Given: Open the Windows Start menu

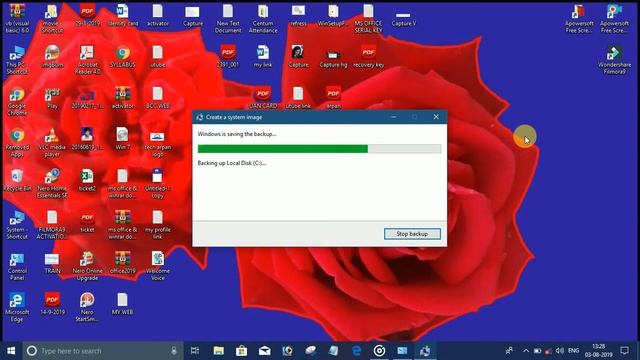Looking at the screenshot, I should [11, 351].
